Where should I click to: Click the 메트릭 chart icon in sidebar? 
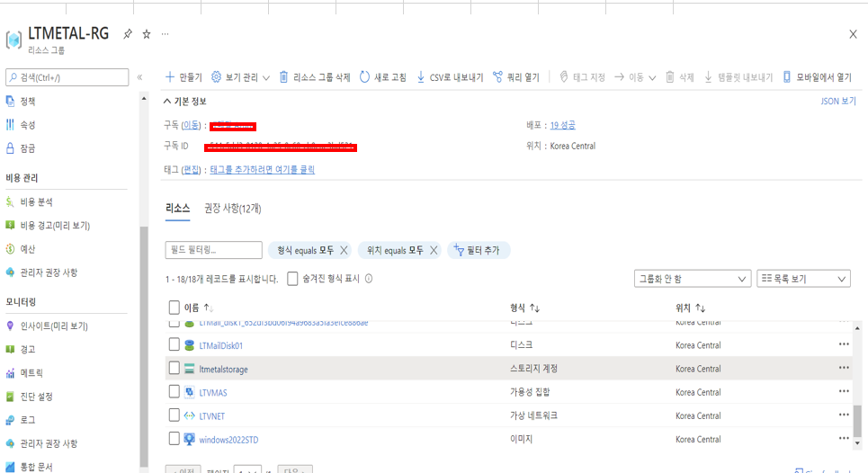pos(10,373)
